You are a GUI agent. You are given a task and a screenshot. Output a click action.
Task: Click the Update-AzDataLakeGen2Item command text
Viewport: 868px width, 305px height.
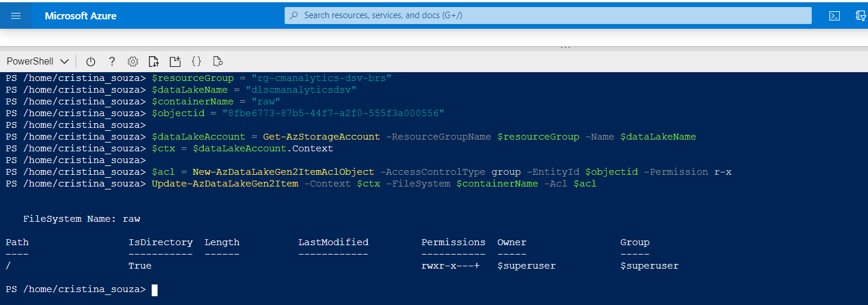[225, 184]
